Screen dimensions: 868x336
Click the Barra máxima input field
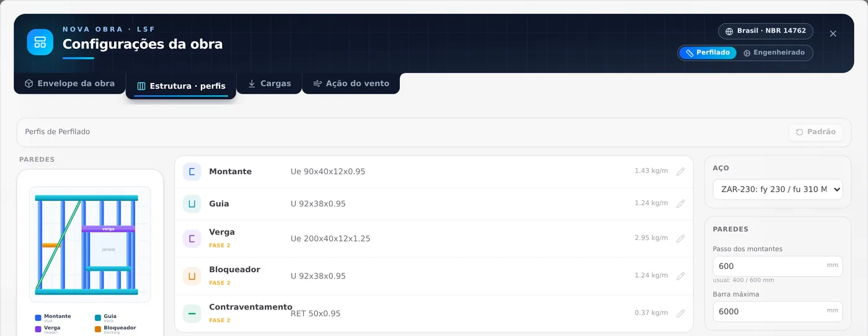(x=777, y=311)
